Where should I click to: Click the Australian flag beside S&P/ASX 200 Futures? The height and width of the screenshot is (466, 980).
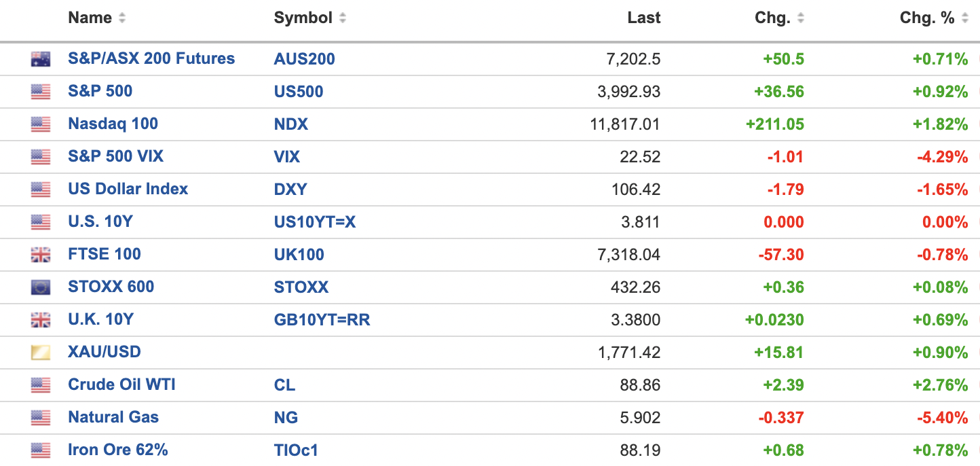point(41,59)
